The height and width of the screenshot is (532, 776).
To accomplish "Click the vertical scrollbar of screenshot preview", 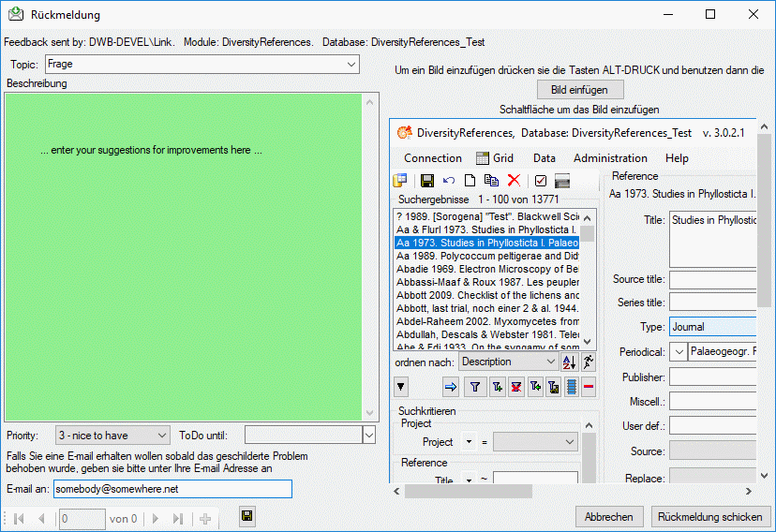I will click(764, 302).
